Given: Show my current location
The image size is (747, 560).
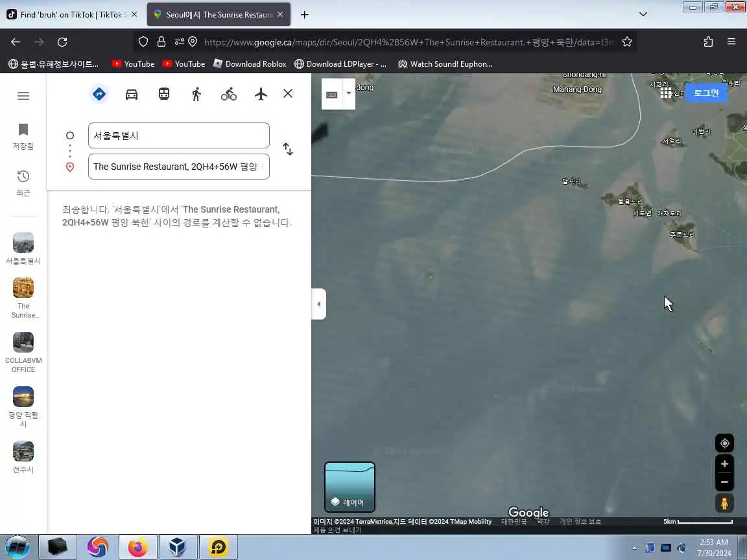Looking at the screenshot, I should [724, 443].
